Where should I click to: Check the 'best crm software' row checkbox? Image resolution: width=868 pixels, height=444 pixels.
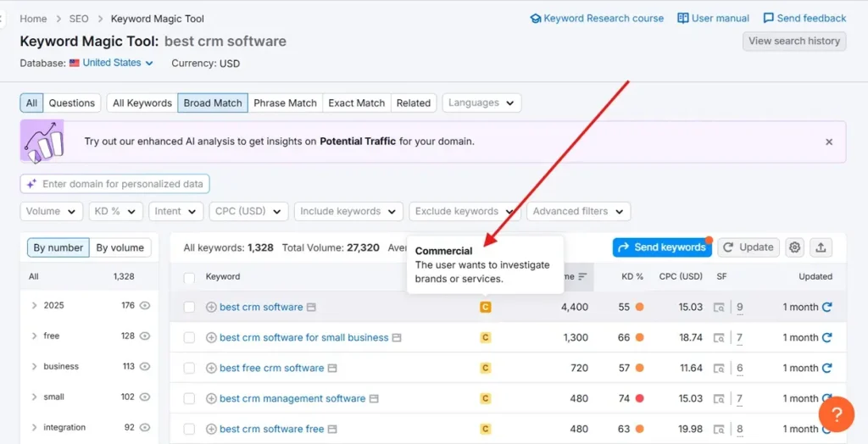click(x=189, y=307)
